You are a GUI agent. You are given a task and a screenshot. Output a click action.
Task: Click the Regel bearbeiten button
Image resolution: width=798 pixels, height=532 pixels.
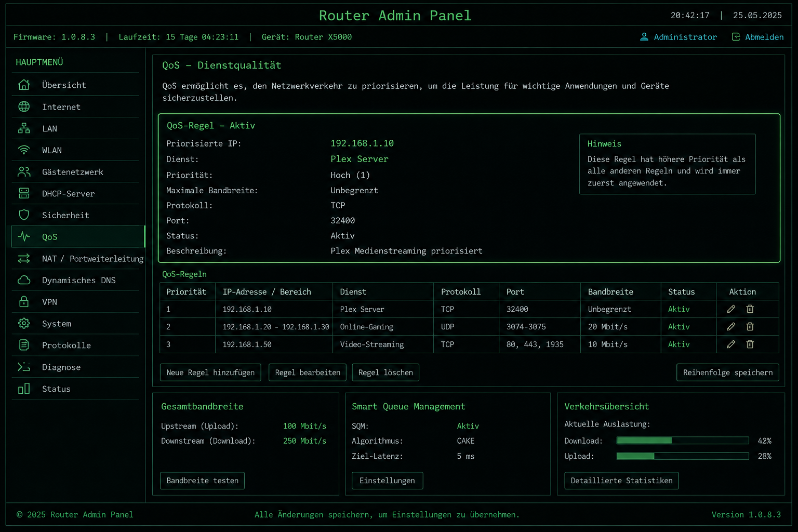[308, 373]
